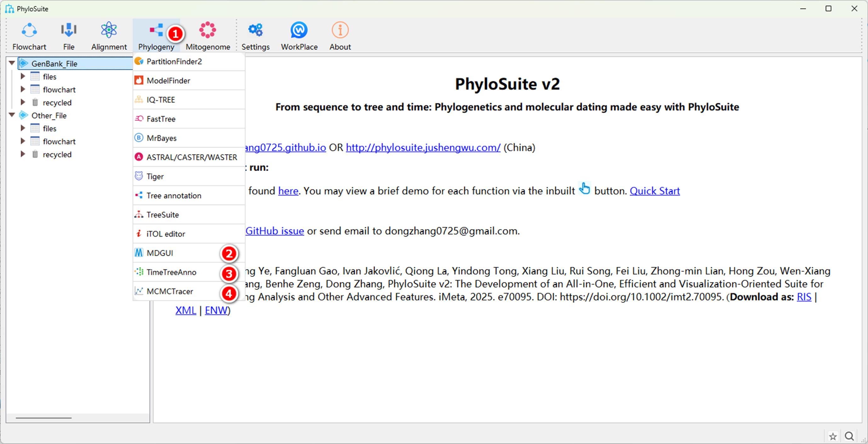Image resolution: width=868 pixels, height=444 pixels.
Task: Click the star icon in status bar
Action: click(x=833, y=436)
